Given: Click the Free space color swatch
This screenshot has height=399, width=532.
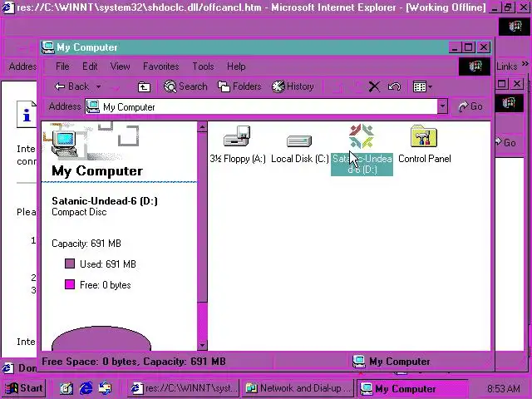Looking at the screenshot, I should point(70,284).
